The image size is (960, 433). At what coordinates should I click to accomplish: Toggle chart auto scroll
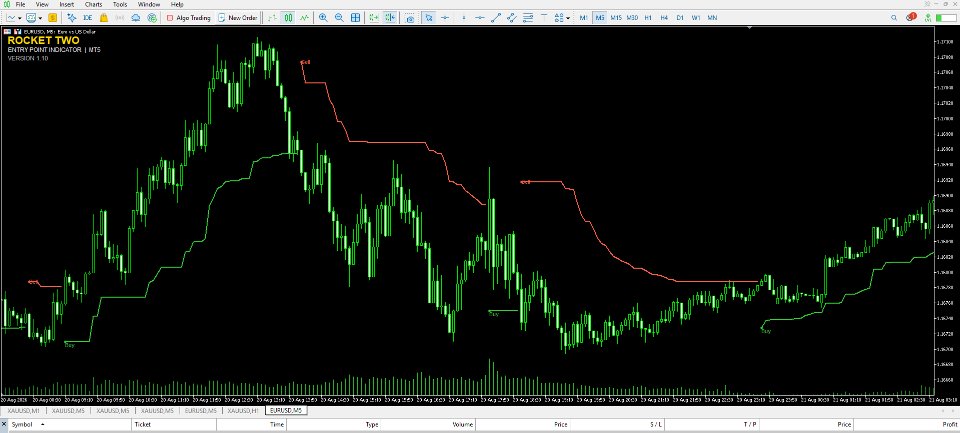[x=373, y=18]
